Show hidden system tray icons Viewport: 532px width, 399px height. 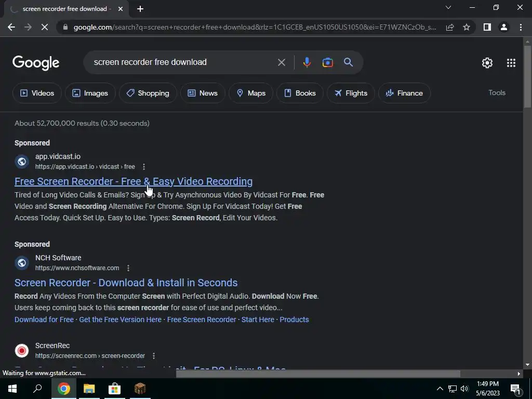440,389
